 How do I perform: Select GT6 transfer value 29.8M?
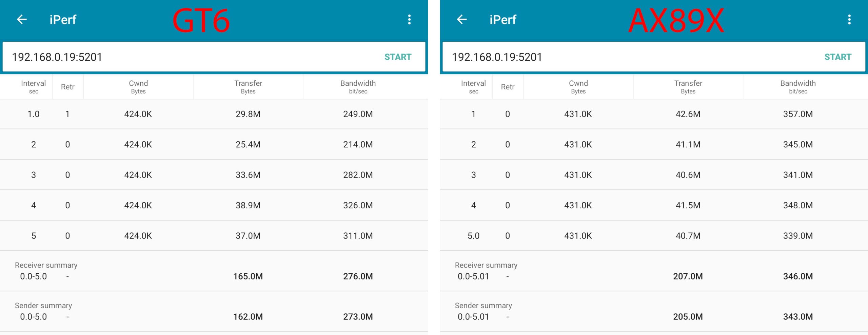point(248,114)
